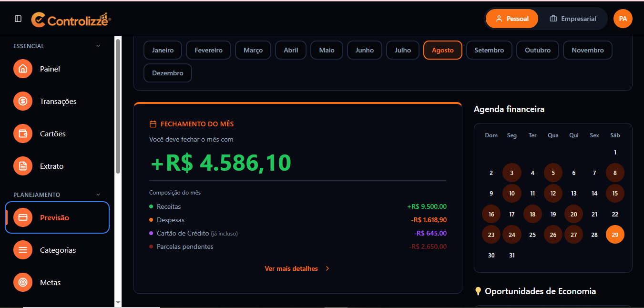Click the PA profile avatar
644x308 pixels.
tap(623, 19)
